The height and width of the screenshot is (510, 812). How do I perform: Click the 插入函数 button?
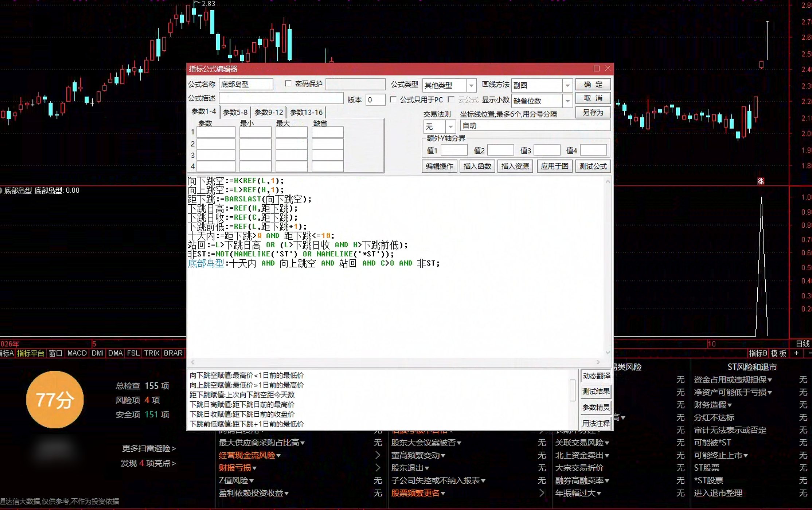click(x=477, y=166)
